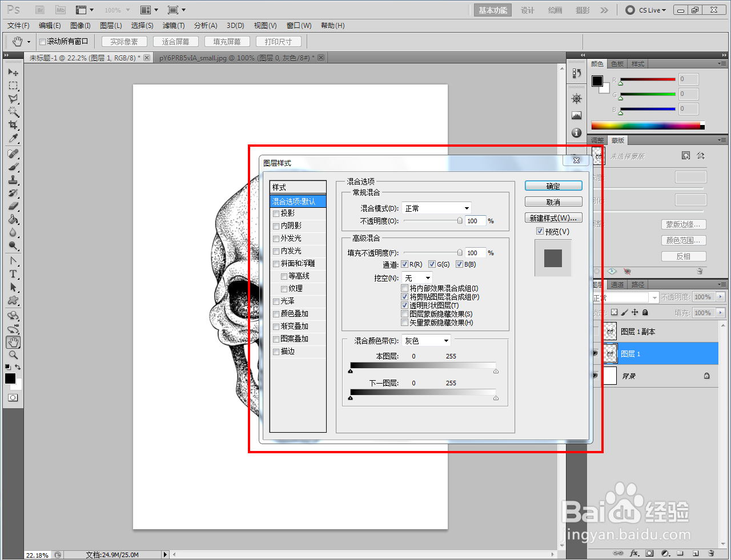The width and height of the screenshot is (731, 560).
Task: Switch to the 色板 swatches tab
Action: click(x=617, y=64)
